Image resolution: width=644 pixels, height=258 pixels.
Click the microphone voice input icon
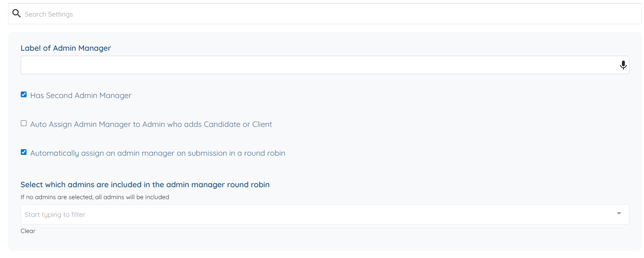623,65
